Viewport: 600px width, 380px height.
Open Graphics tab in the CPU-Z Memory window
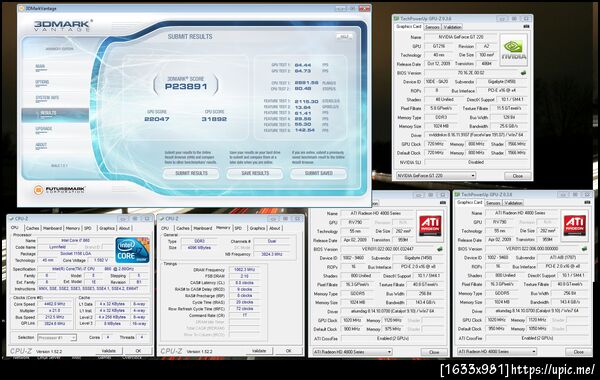257,228
